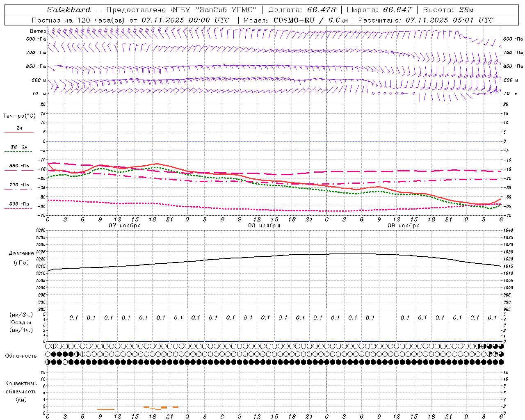Screen dimensions: 525x420
Task: Click the 2м temperature legend label
Action: 19,128
